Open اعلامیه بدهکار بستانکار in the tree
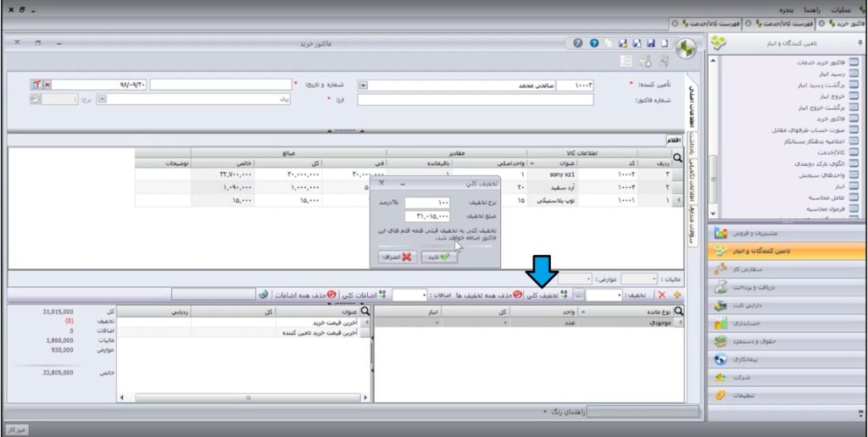The height and width of the screenshot is (437, 868). (814, 141)
